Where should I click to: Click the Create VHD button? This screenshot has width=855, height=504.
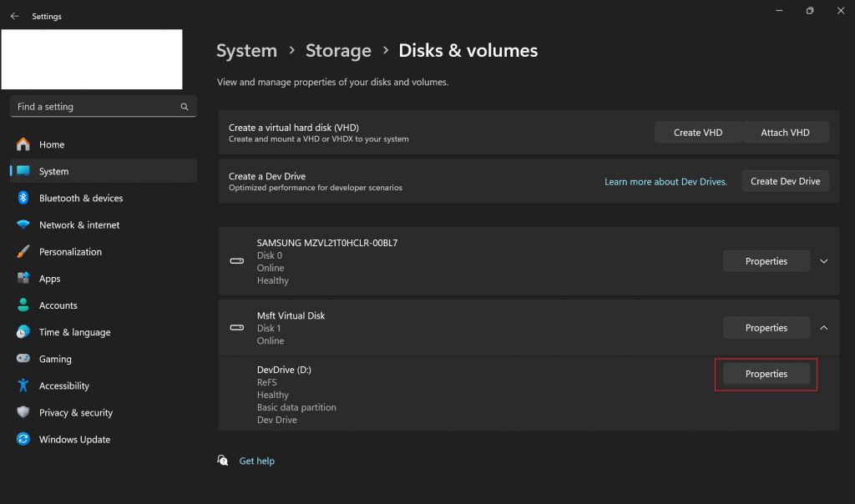click(x=698, y=132)
